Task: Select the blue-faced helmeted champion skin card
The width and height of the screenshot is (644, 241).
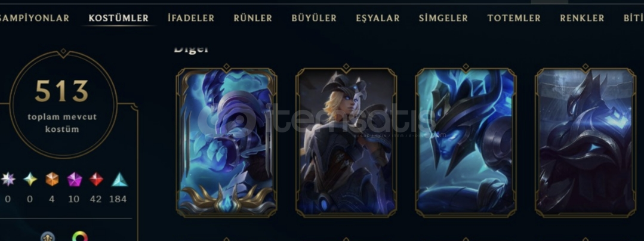Action: pyautogui.click(x=466, y=142)
